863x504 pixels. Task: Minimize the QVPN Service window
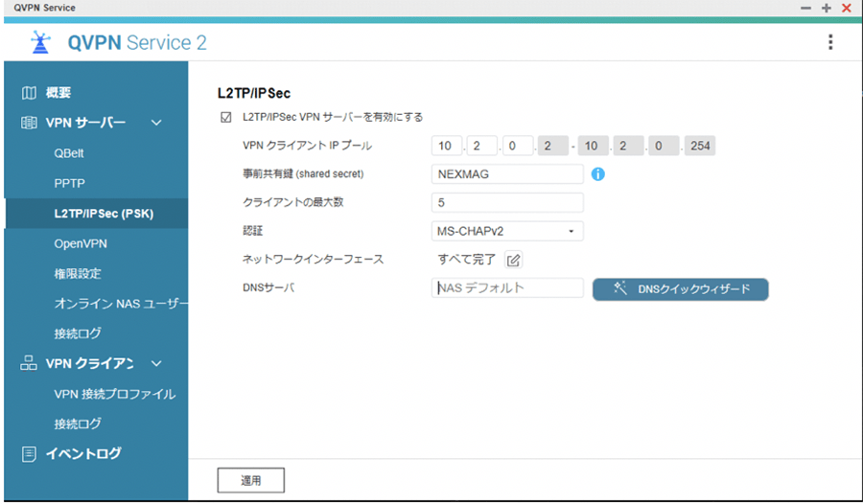805,8
